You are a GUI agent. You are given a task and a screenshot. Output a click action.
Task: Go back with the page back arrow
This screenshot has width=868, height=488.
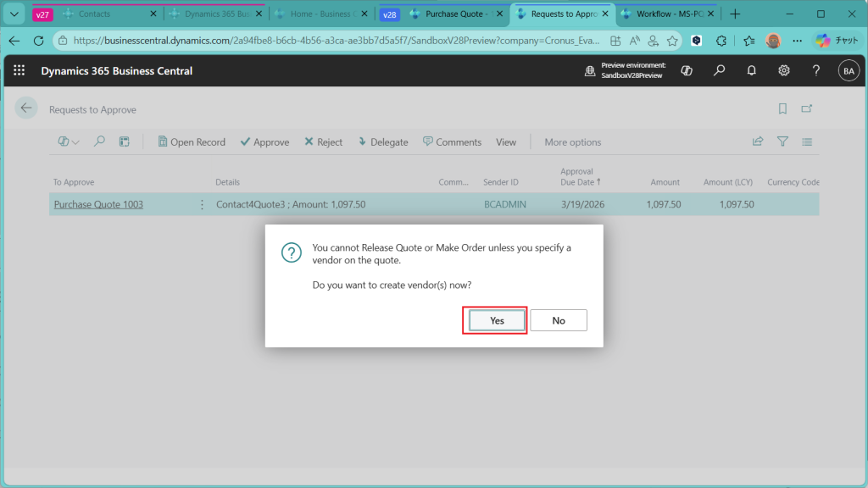25,108
